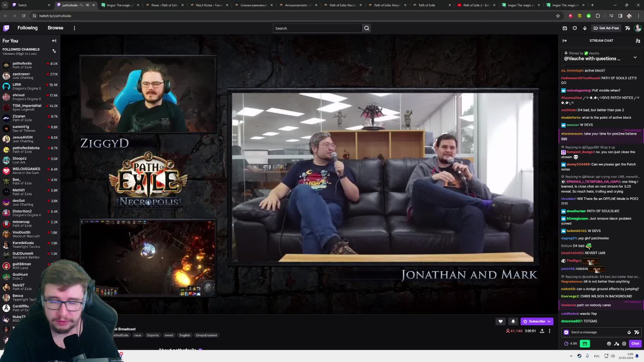The width and height of the screenshot is (644, 362).
Task: Open the bits diamond icon in header
Action: [x=585, y=28]
